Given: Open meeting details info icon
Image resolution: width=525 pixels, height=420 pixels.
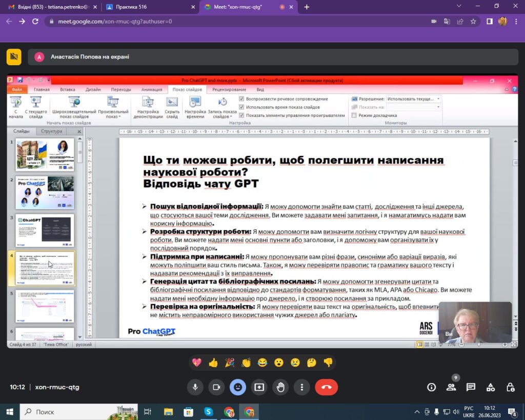Looking at the screenshot, I should (432, 387).
